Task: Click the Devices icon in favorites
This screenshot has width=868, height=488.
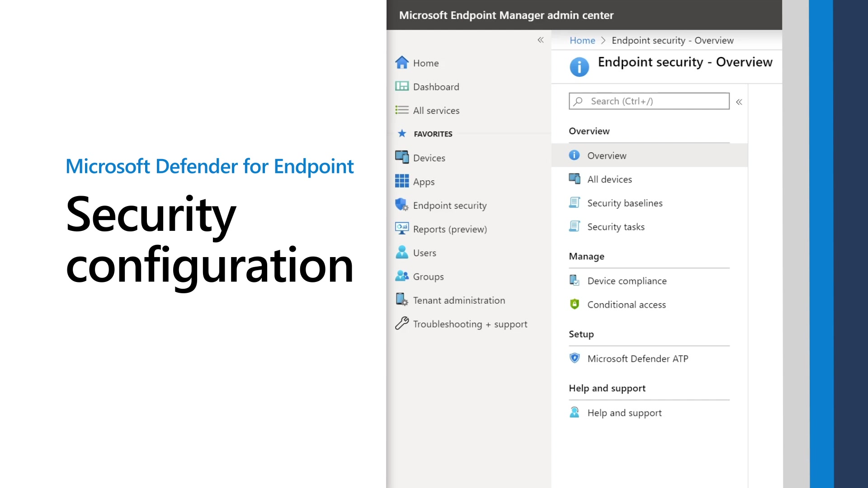Action: 402,157
